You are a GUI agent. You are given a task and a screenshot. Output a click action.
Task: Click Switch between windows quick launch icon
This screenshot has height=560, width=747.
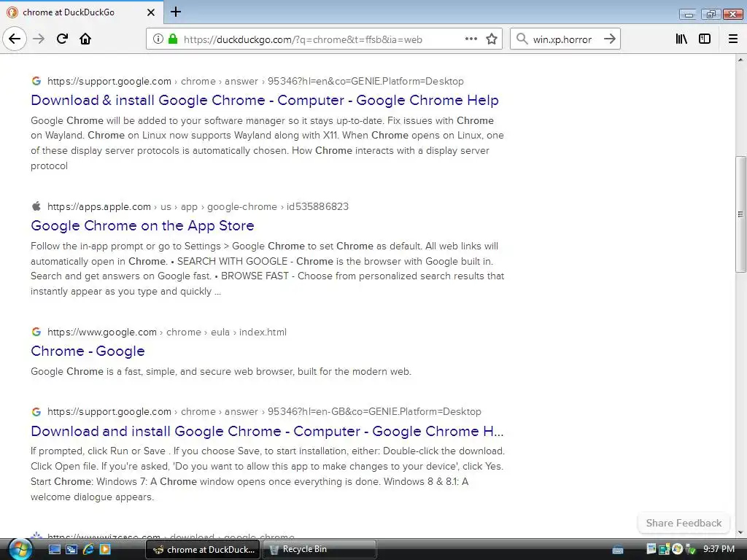point(71,550)
